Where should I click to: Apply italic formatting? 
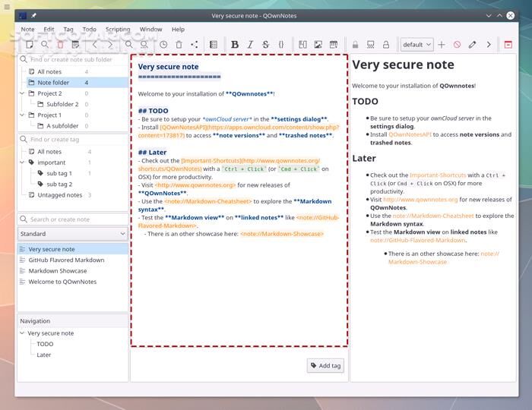(250, 44)
